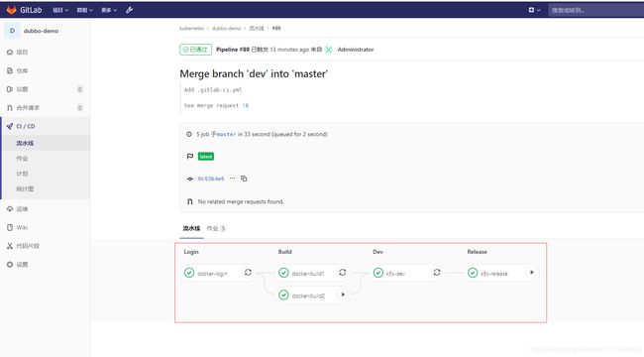Select Schedules (计划) sidebar submenu item
The height and width of the screenshot is (357, 644).
click(x=22, y=174)
